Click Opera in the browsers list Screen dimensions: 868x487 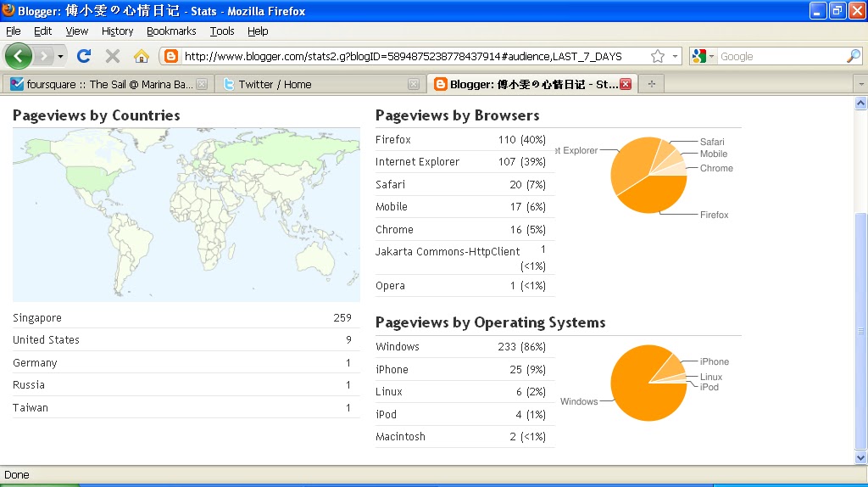click(390, 286)
